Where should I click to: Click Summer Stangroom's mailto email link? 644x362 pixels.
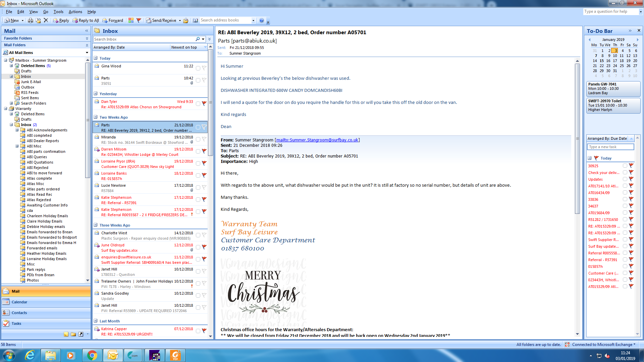(317, 140)
